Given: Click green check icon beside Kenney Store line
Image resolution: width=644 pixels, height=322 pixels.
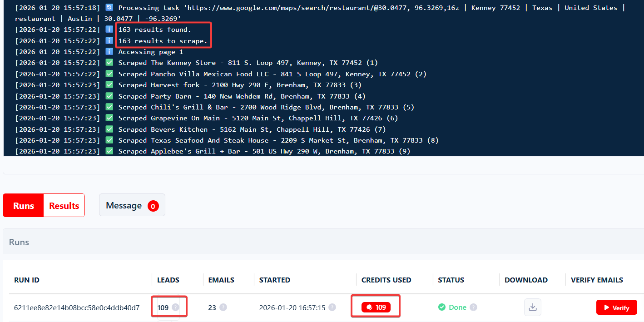Looking at the screenshot, I should 109,63.
